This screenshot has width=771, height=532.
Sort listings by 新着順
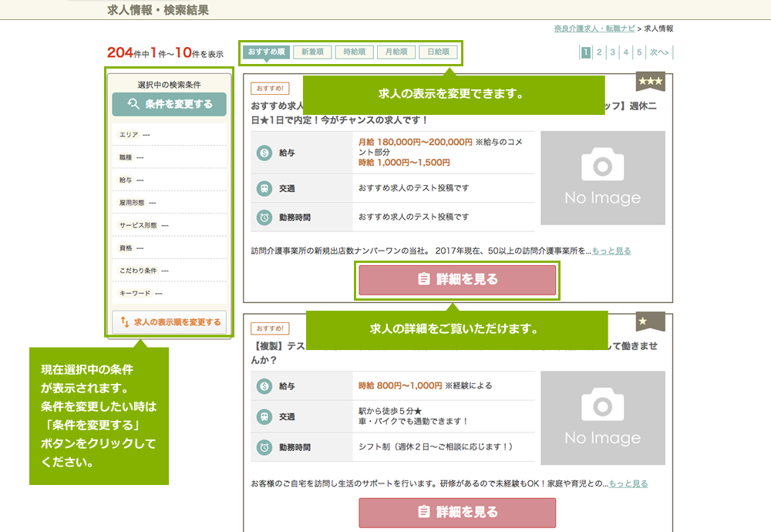(312, 52)
